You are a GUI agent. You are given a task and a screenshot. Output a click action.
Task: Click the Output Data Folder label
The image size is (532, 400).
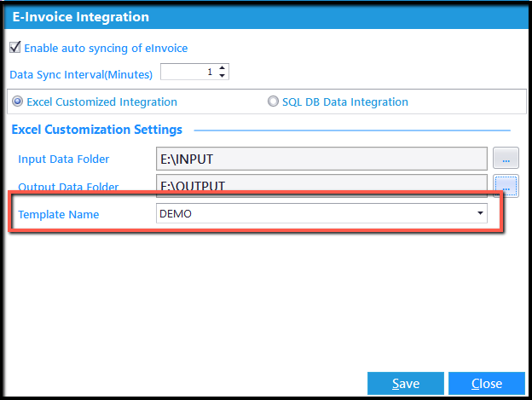click(x=68, y=186)
